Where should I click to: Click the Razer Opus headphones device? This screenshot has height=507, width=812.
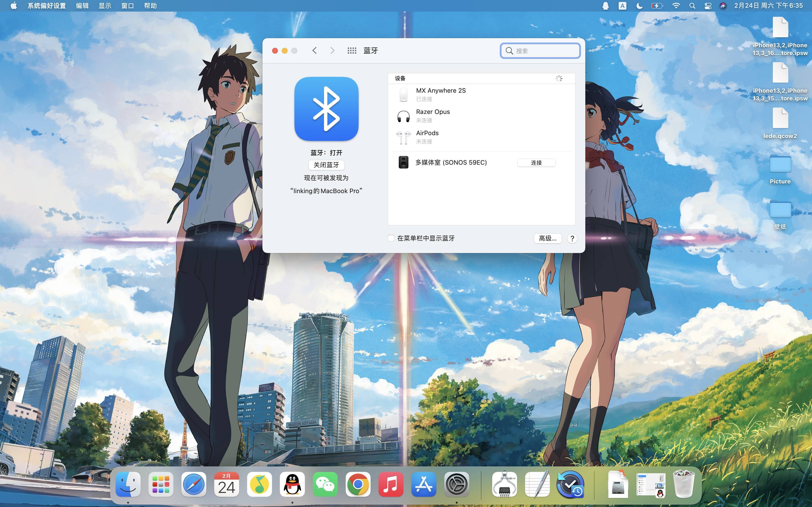pyautogui.click(x=433, y=116)
